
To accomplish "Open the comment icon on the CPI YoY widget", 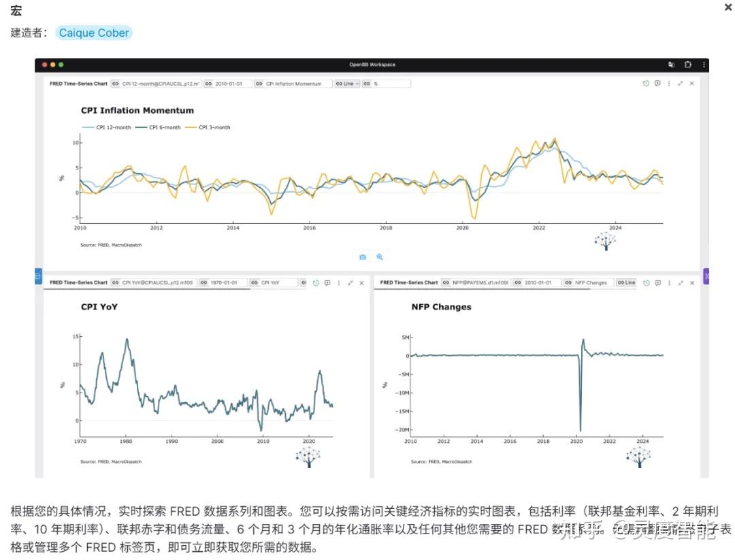I will [x=327, y=282].
